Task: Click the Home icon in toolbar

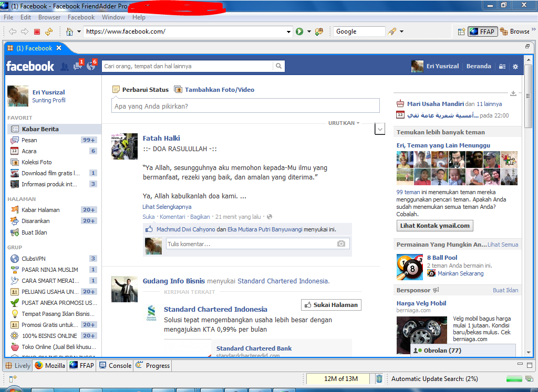Action: click(x=69, y=31)
